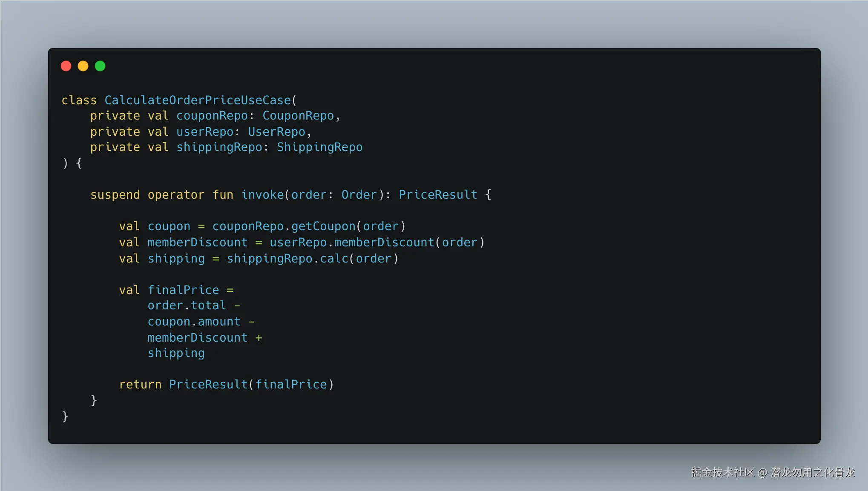Click the final closing brace of the class
868x491 pixels.
pos(65,417)
